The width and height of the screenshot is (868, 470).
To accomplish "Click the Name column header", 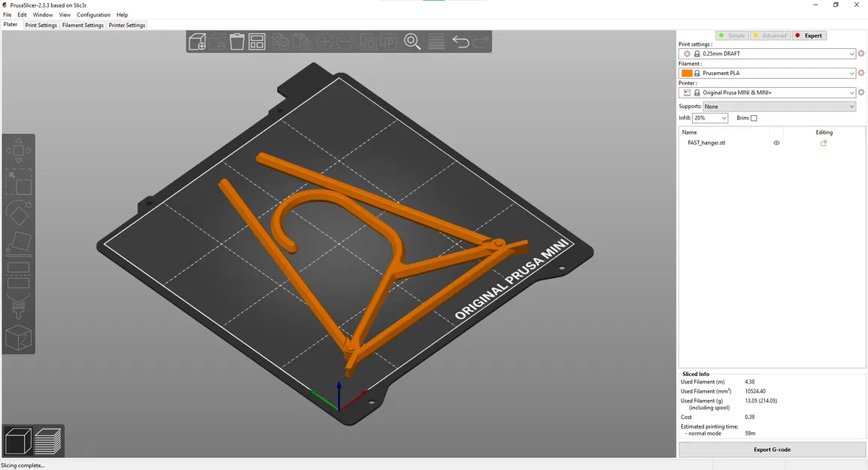I will (x=689, y=132).
